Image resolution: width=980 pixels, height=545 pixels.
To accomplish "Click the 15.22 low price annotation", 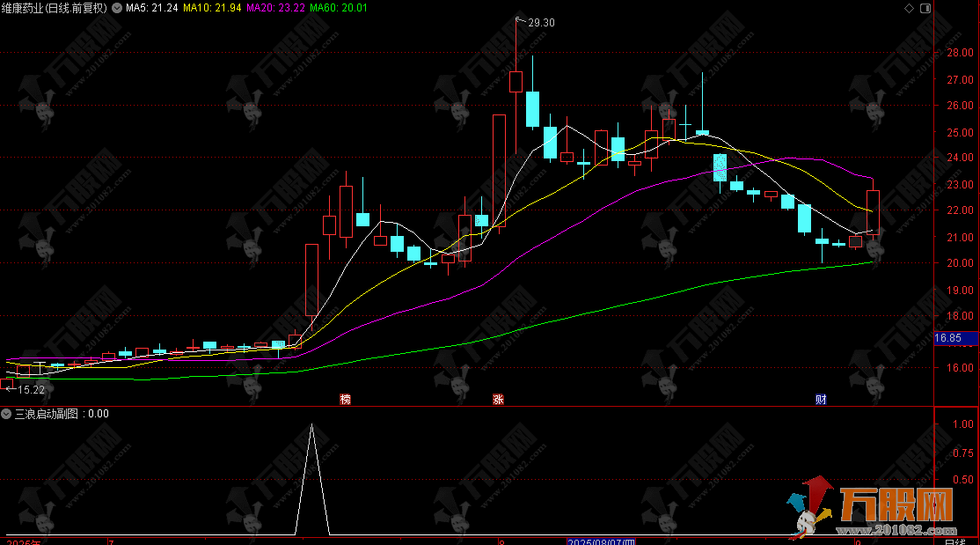I will click(x=32, y=390).
